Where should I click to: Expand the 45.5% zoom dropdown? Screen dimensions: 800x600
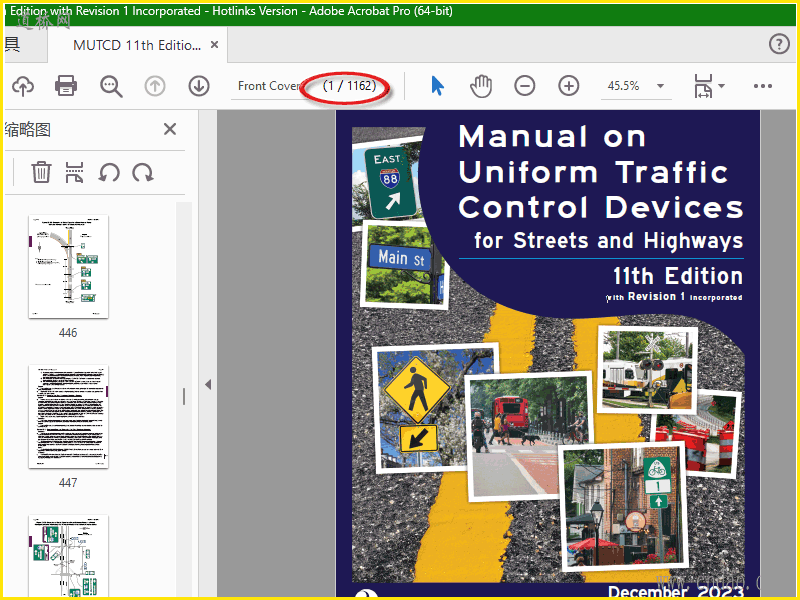point(660,86)
